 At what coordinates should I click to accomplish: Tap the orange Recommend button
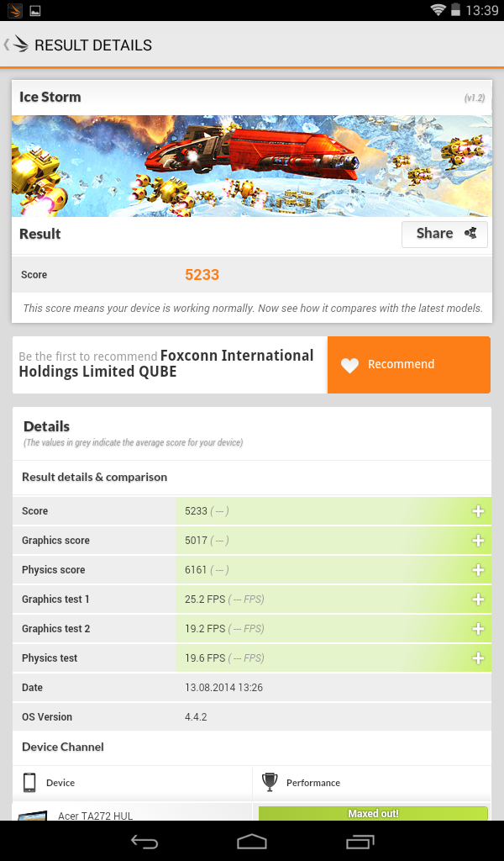tap(408, 365)
